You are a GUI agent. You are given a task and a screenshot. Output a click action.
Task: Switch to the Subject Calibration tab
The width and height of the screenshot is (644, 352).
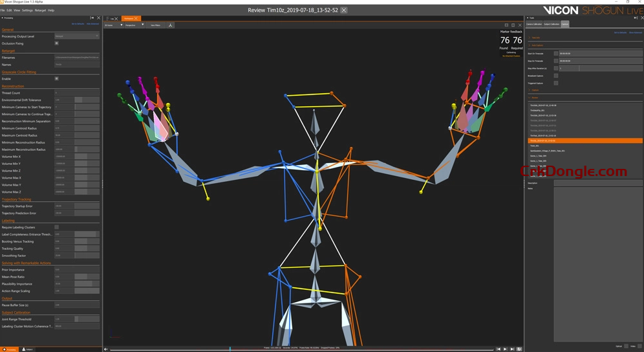tap(552, 24)
